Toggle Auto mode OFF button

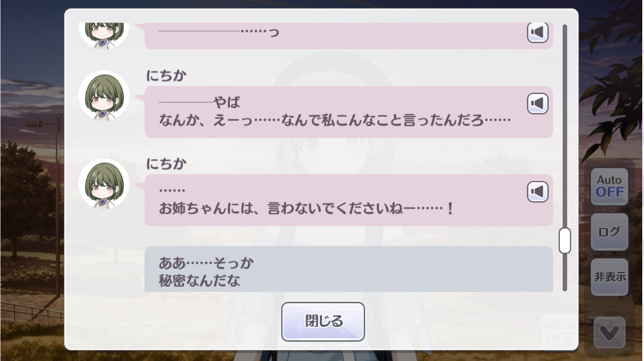click(610, 187)
